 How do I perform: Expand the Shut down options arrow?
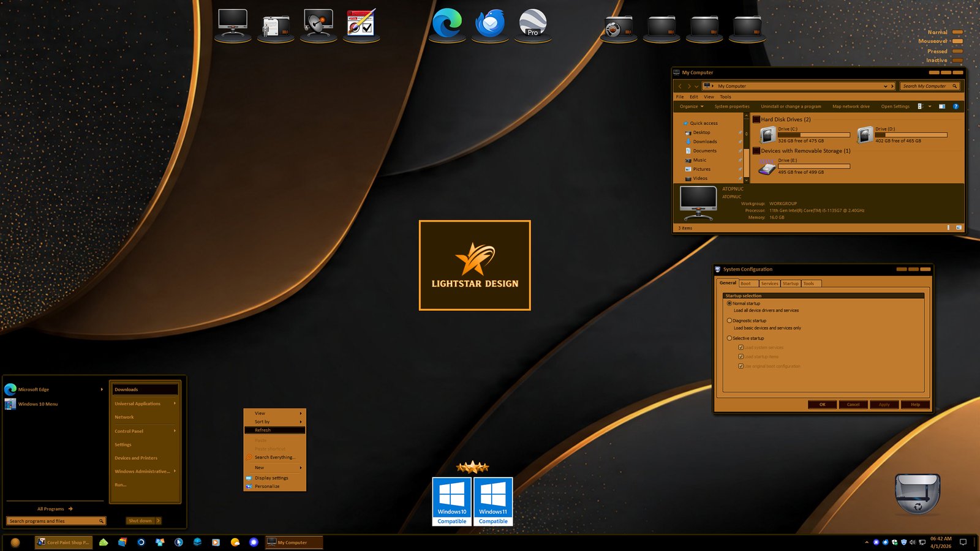point(158,521)
